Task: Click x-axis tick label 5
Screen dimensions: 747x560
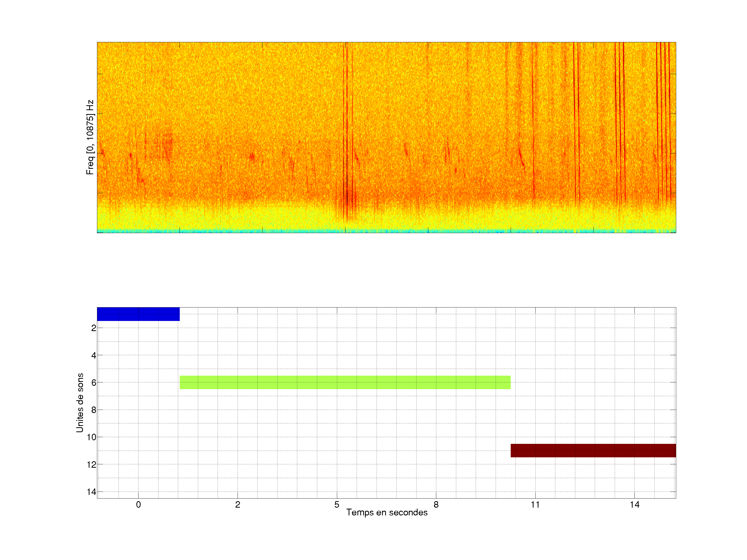Action: click(337, 505)
